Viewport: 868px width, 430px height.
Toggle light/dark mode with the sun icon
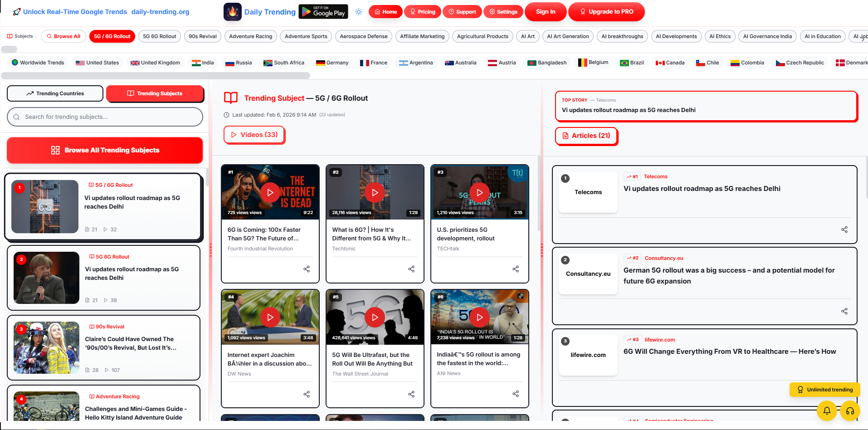[358, 12]
